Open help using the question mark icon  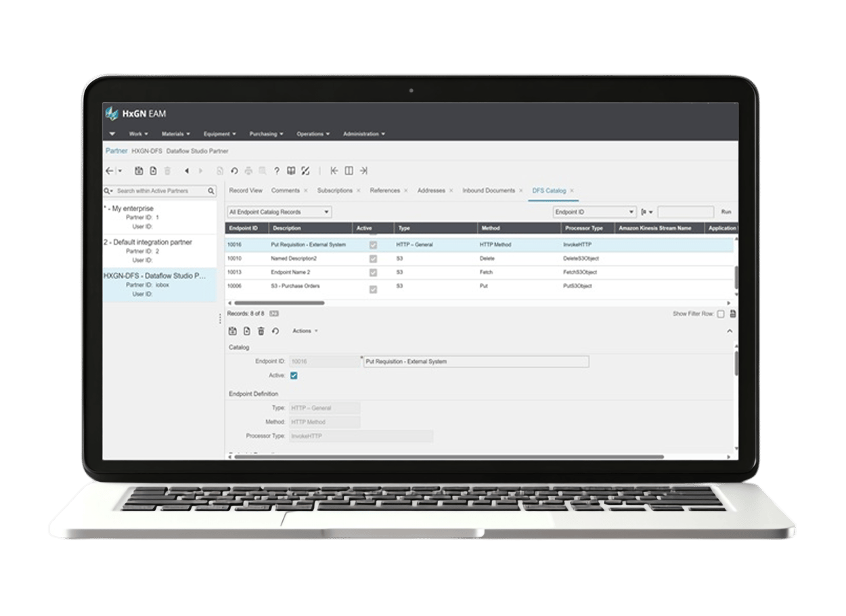click(x=277, y=170)
